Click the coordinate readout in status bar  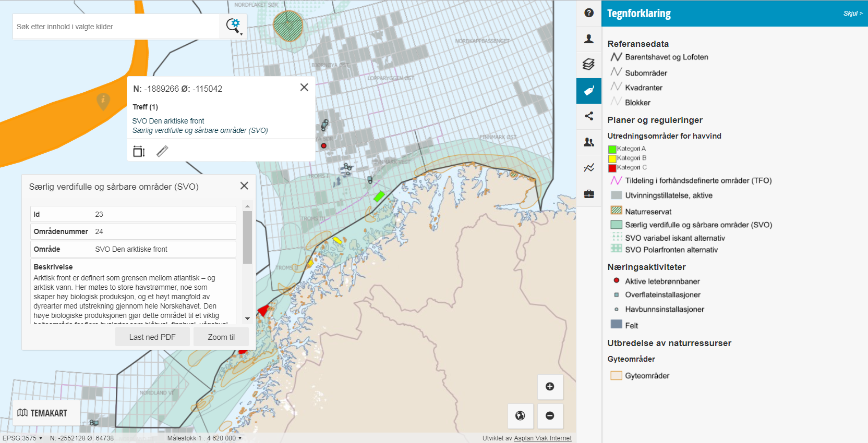click(81, 438)
